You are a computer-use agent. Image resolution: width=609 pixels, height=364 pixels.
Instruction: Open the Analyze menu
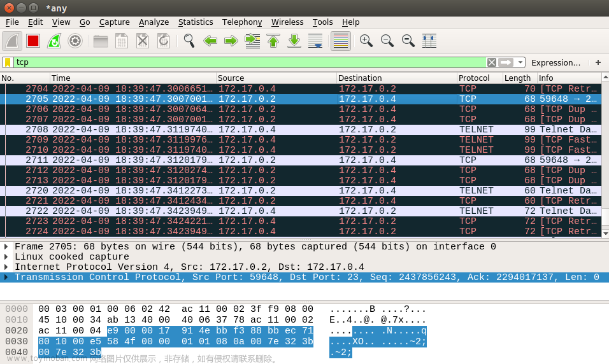[154, 22]
